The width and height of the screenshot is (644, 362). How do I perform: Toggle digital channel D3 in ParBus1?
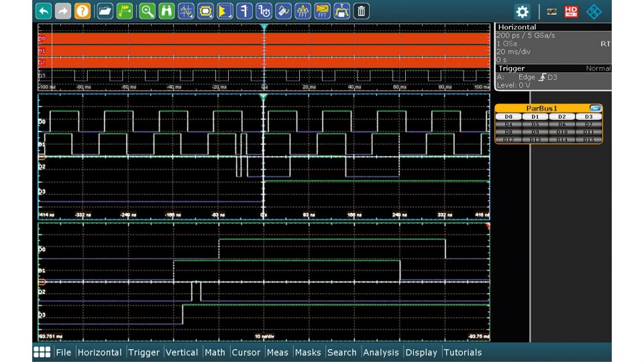click(588, 117)
